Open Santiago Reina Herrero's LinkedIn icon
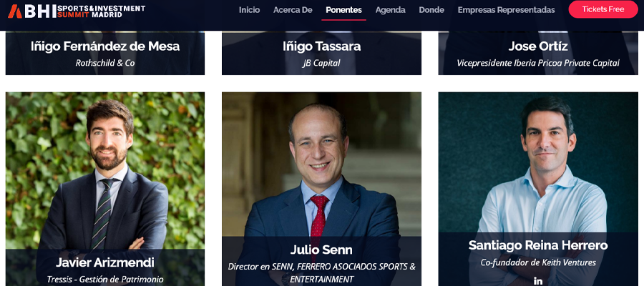Image resolution: width=644 pixels, height=286 pixels. pos(538,281)
